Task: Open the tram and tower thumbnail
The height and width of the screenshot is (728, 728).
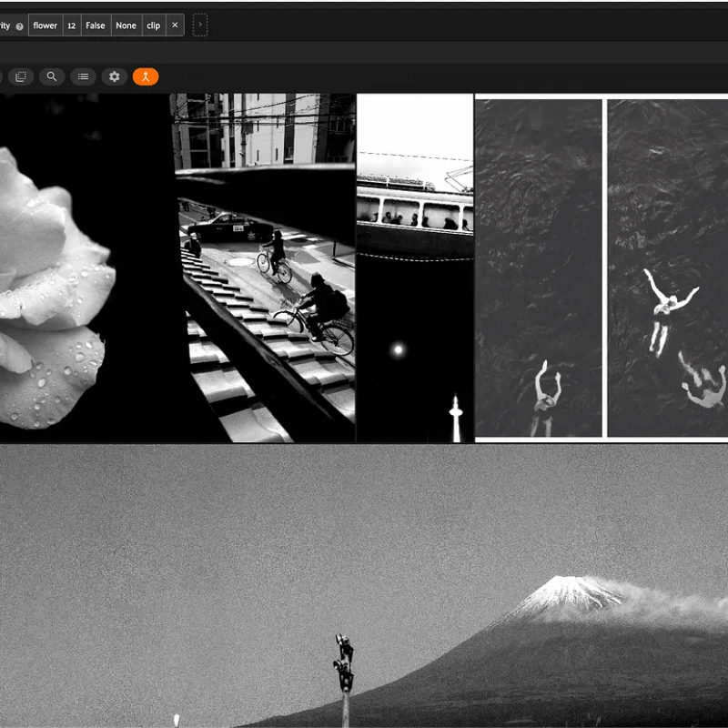Action: (x=415, y=268)
